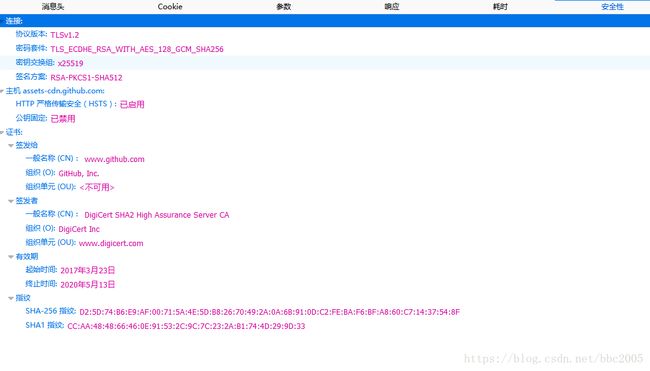
Task: Select the TLSv1.2 protocol version value
Action: (x=65, y=35)
